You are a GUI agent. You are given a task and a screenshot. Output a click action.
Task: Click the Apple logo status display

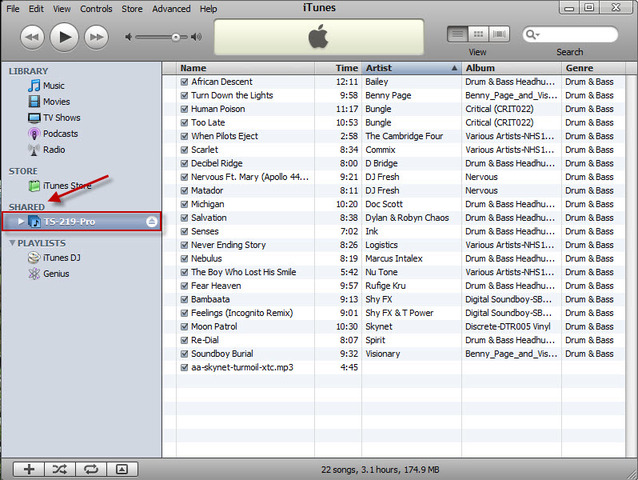(319, 37)
